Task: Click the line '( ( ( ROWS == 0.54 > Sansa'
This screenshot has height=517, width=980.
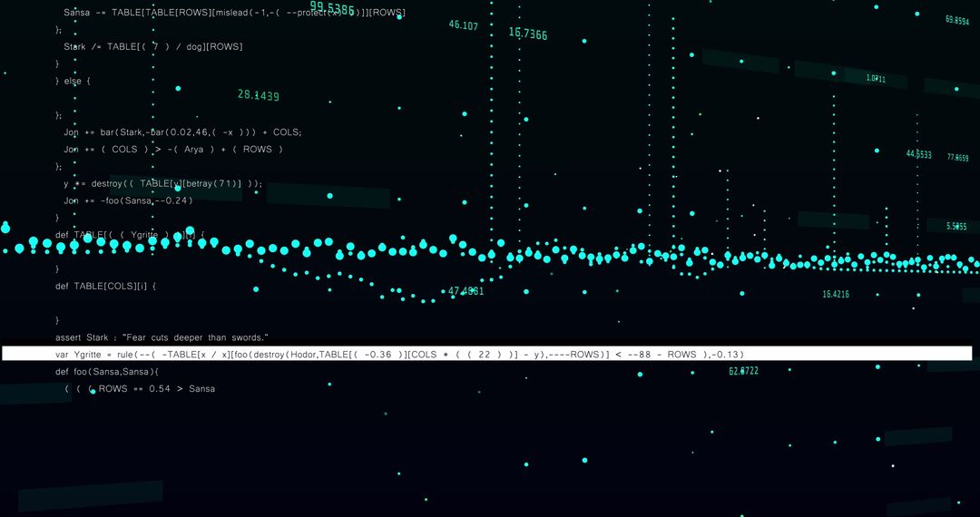Action: tap(140, 388)
